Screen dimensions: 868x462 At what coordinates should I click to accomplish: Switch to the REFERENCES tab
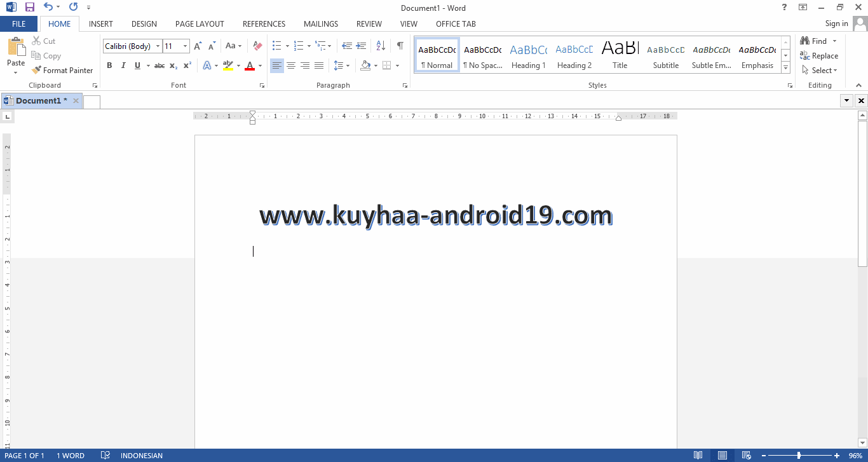click(264, 24)
